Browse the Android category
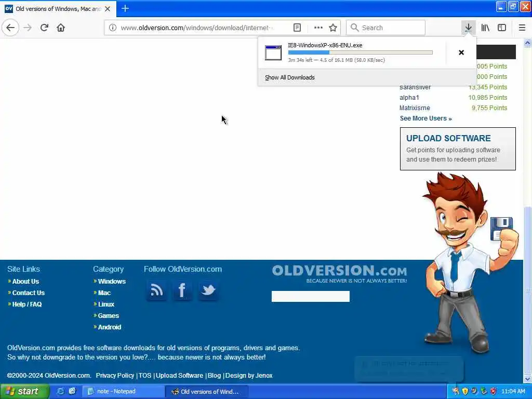The image size is (532, 399). (x=109, y=327)
